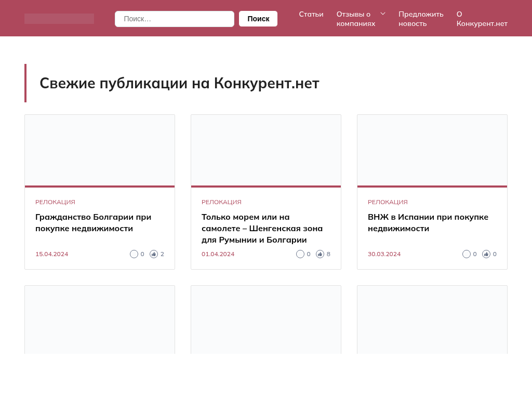Click the thumbnail of Шенгенская зона card

(266, 150)
